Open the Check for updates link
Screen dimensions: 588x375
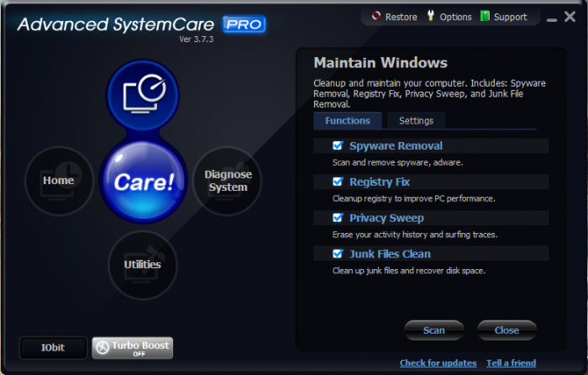(x=438, y=363)
